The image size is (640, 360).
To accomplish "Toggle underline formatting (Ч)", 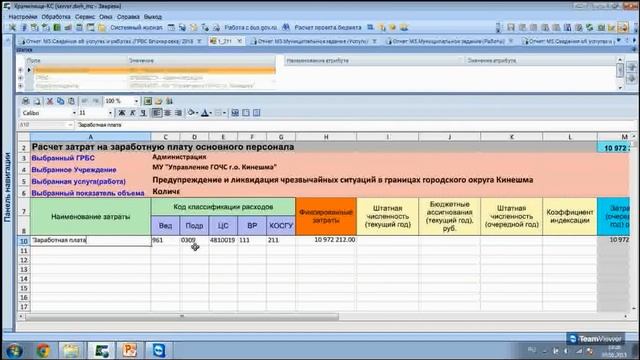I will coord(143,113).
